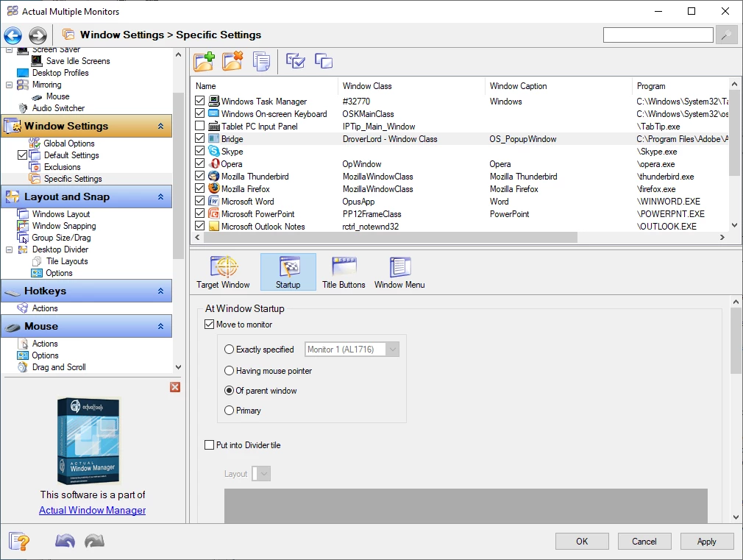Click the Back navigation arrow
This screenshot has width=743, height=560.
click(13, 35)
